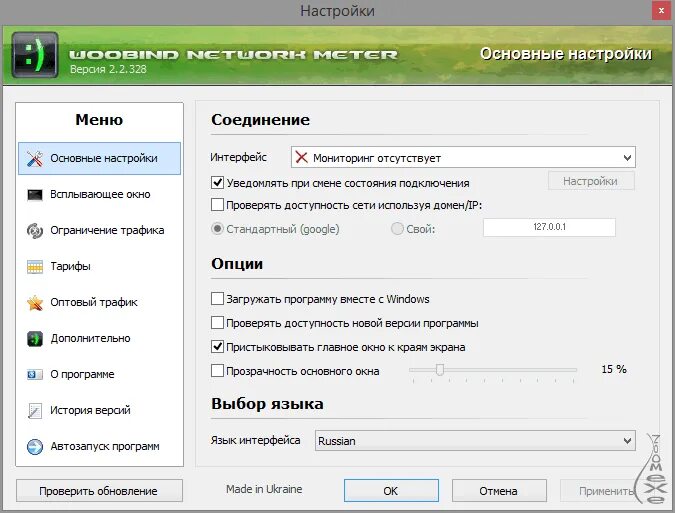Click the green smiley icon beside Дополнительно
Screen dimensions: 675x513
click(35, 339)
